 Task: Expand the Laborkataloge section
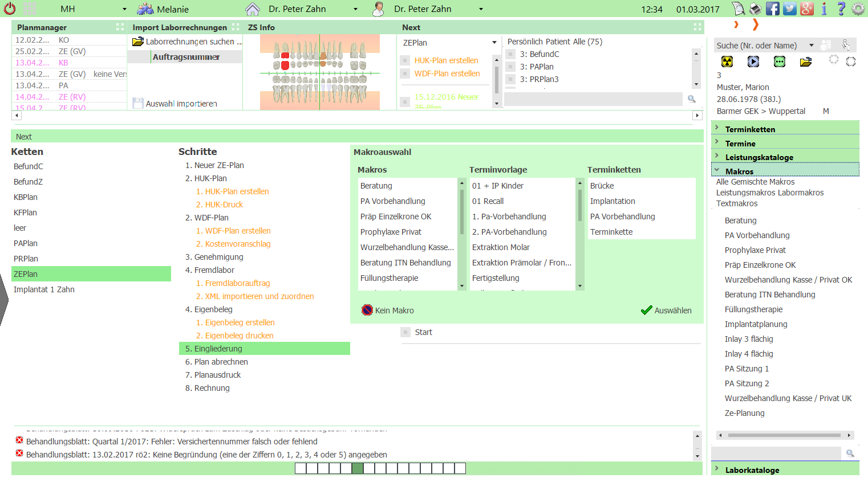(x=785, y=469)
